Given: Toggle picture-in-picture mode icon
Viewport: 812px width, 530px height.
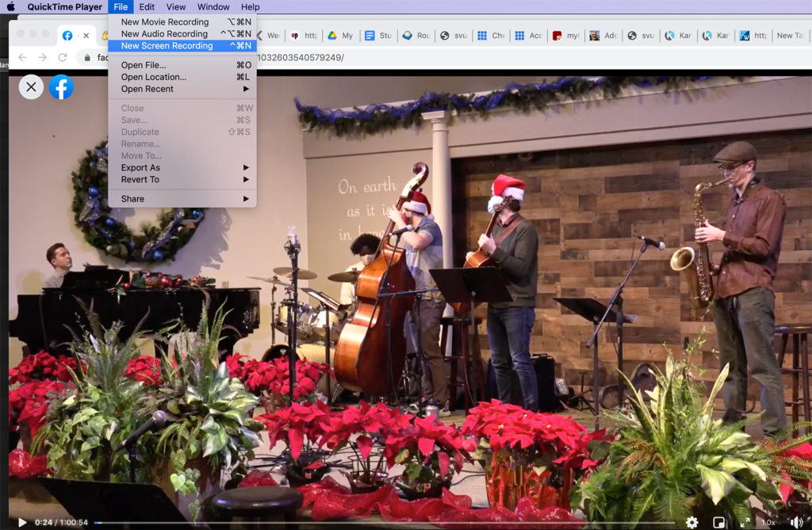Looking at the screenshot, I should (718, 522).
